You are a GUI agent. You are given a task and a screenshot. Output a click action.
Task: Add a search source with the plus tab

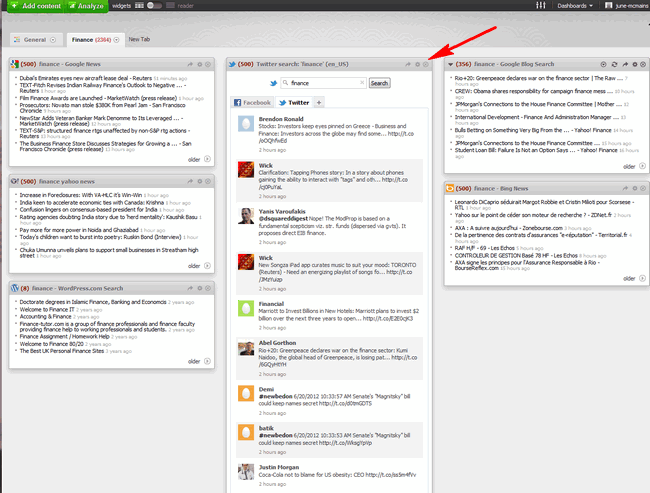(x=319, y=102)
